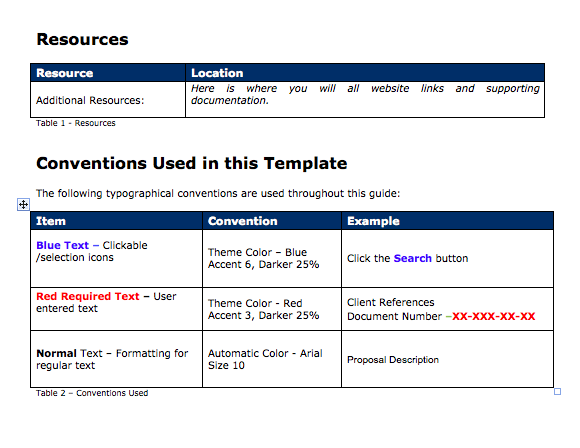The width and height of the screenshot is (580, 448).
Task: Click the 'regular text' line
Action: pos(65,366)
